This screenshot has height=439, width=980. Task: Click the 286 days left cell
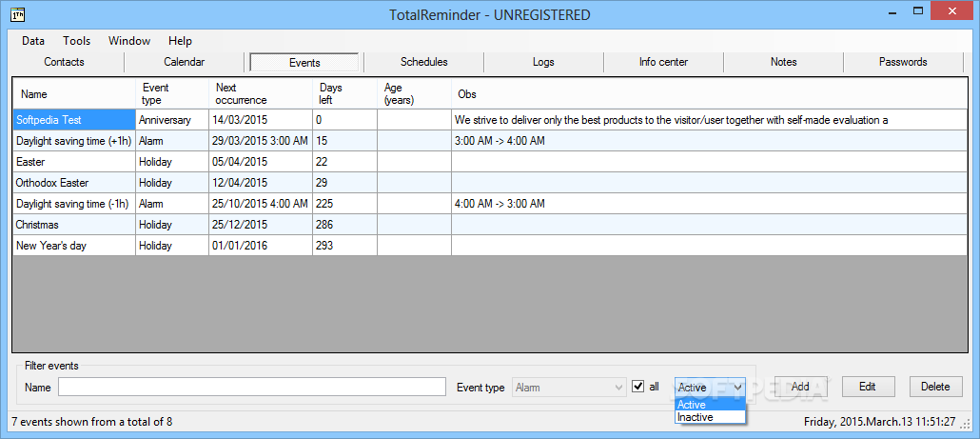point(345,225)
